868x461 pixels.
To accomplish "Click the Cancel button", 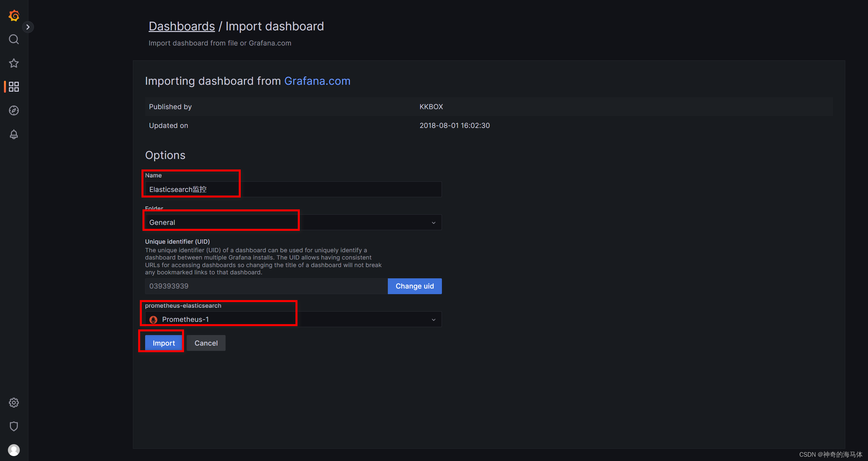I will (206, 343).
